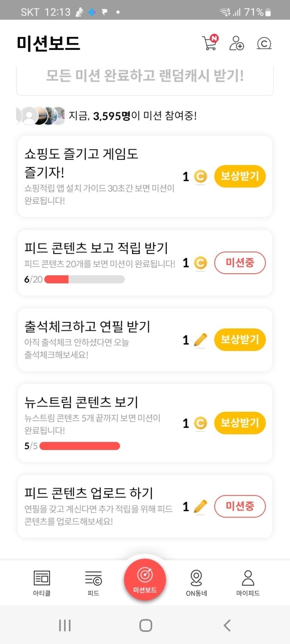Open the shopping cart icon
This screenshot has height=644, width=290.
(210, 43)
